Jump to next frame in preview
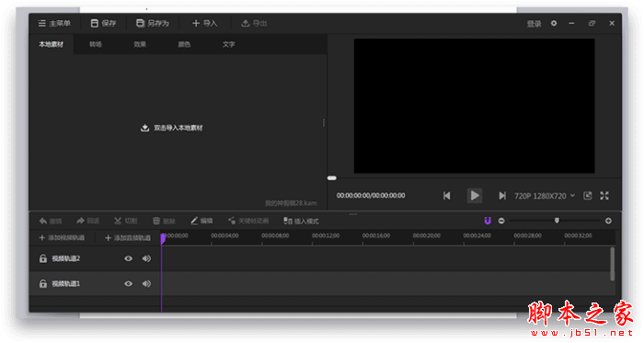 point(502,196)
